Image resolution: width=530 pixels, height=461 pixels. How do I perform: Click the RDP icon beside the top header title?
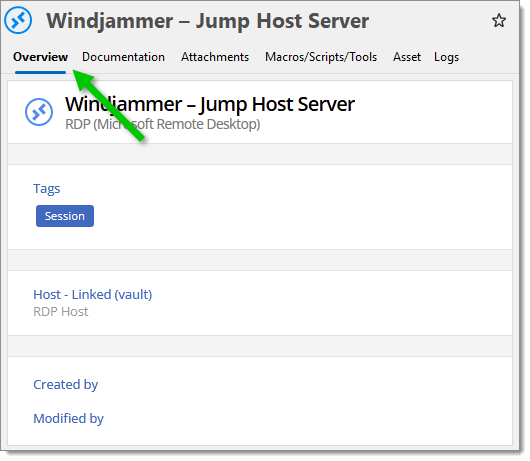coord(18,20)
